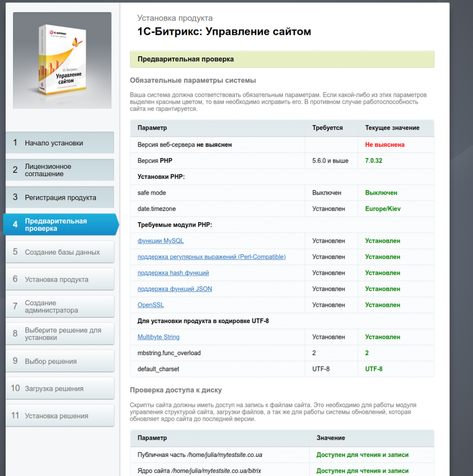Click the Публичная часть path row
Image resolution: width=473 pixels, height=476 pixels.
click(282, 455)
